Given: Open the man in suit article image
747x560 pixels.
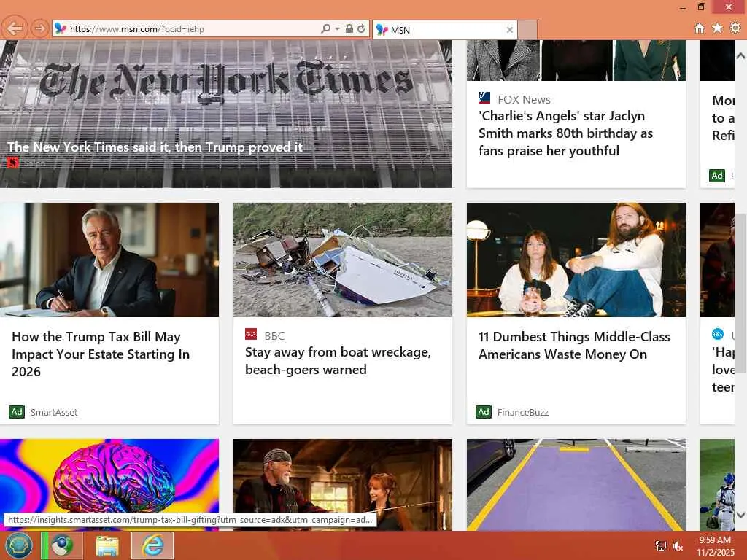Looking at the screenshot, I should pos(109,260).
